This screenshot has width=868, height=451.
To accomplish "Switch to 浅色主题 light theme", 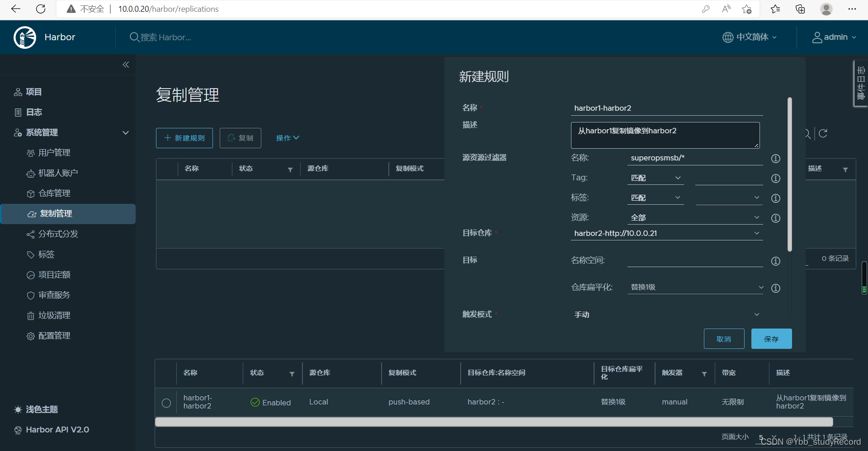I will coord(36,409).
